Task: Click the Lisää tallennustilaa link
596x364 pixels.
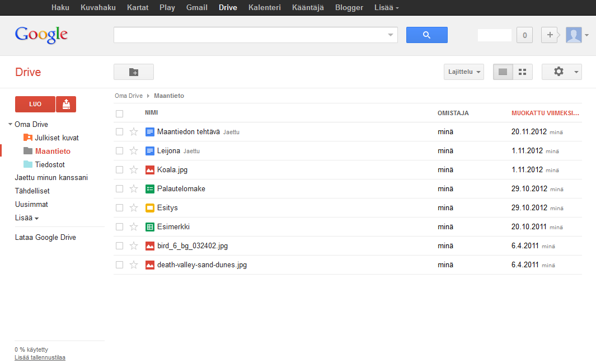Action: coord(40,357)
